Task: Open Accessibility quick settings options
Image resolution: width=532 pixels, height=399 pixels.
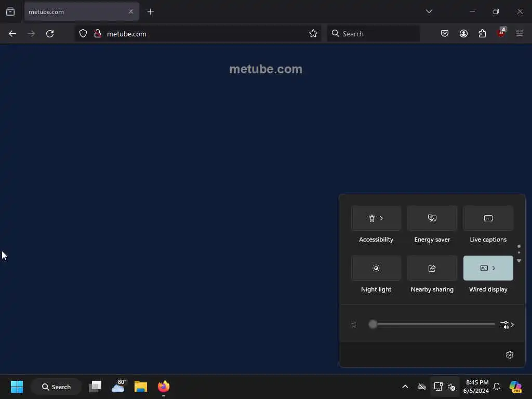Action: pos(376,218)
